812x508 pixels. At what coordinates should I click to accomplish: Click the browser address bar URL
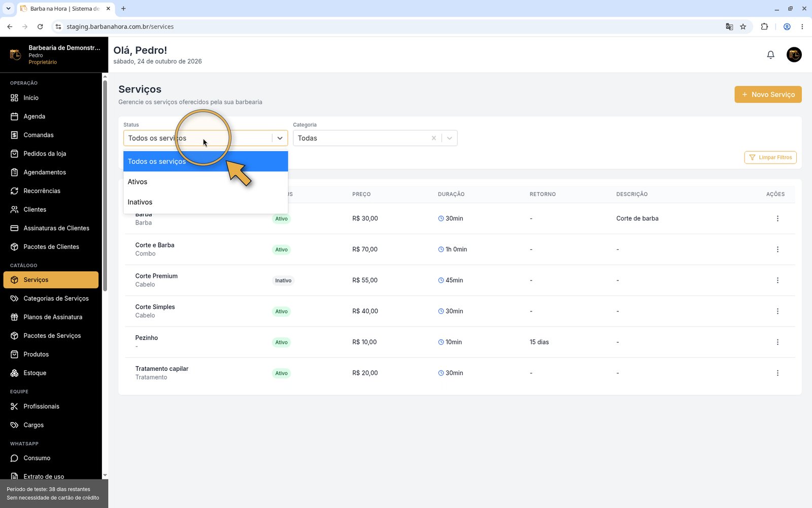(120, 26)
